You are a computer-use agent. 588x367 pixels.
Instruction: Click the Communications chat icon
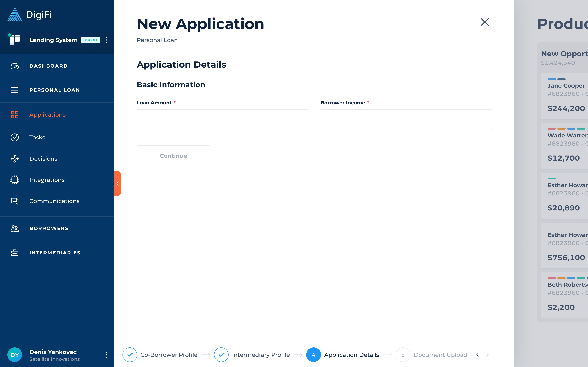[14, 201]
